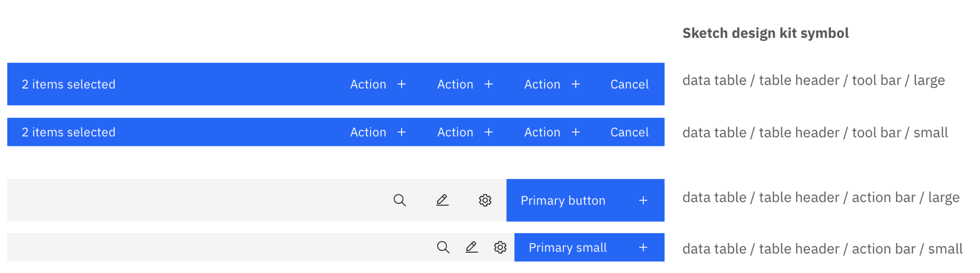
Task: Click the pencil icon in the small action bar
Action: 472,247
